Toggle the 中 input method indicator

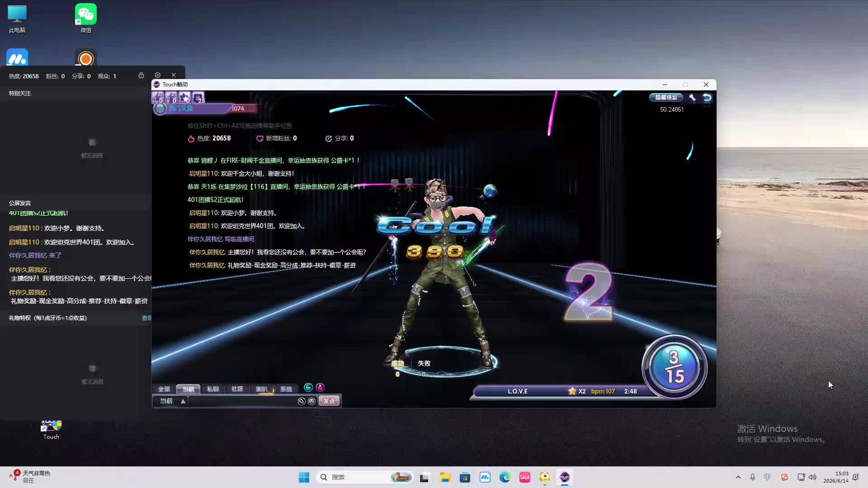tap(767, 477)
